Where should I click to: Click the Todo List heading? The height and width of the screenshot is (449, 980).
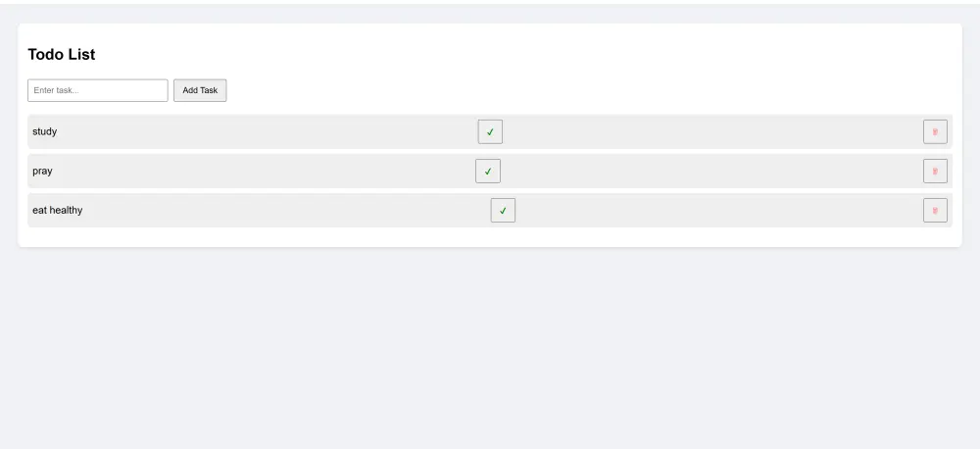62,55
